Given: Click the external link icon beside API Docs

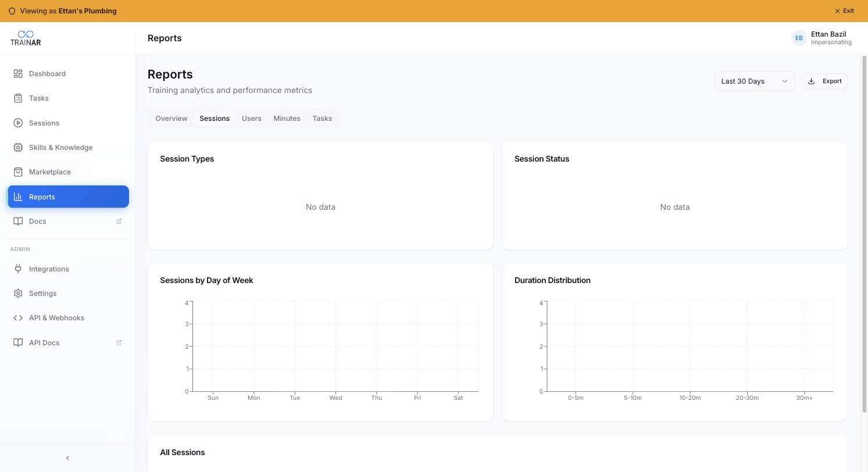Looking at the screenshot, I should 119,343.
